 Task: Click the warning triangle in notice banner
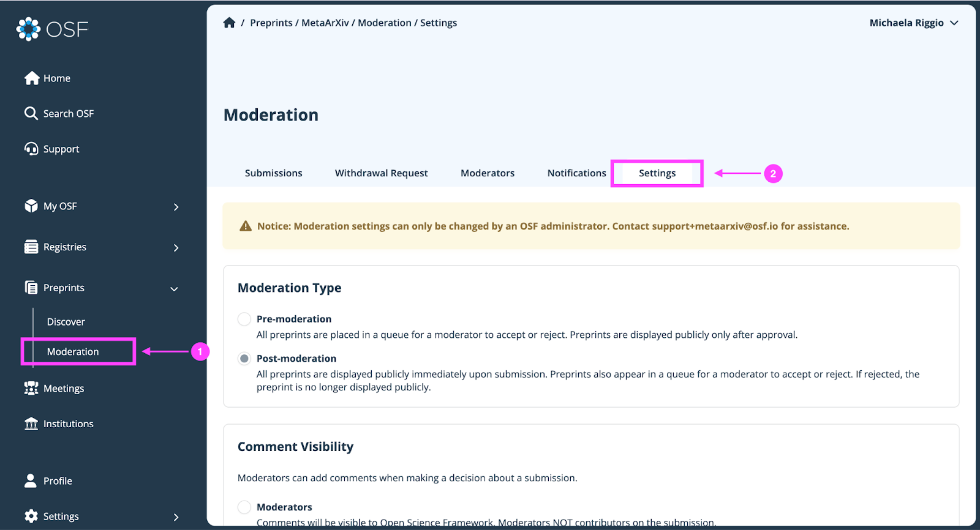point(246,226)
